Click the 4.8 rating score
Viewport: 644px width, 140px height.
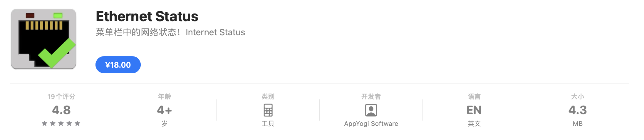[61, 110]
